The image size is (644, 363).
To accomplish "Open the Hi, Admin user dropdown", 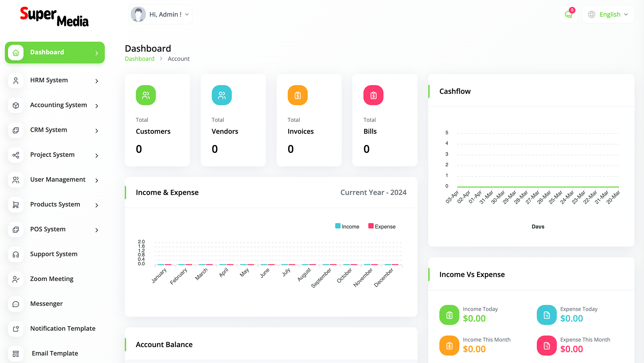I will pos(160,14).
